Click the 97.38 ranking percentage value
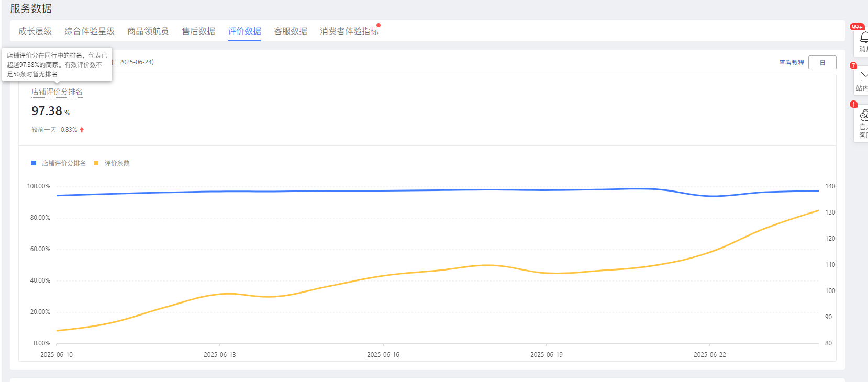The width and height of the screenshot is (868, 382). (x=47, y=111)
